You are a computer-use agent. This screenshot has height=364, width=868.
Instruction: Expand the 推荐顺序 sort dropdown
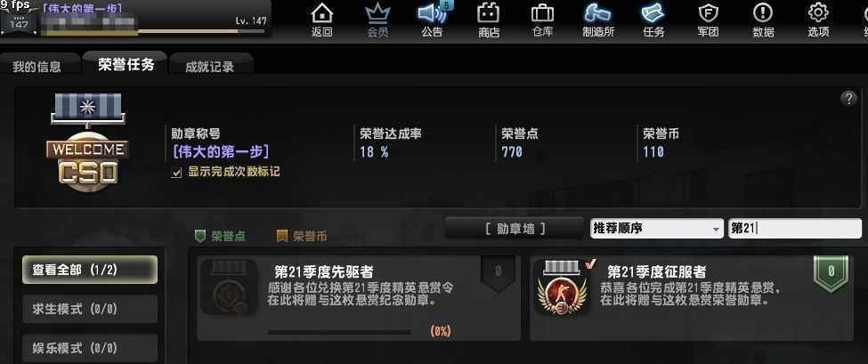tap(656, 229)
